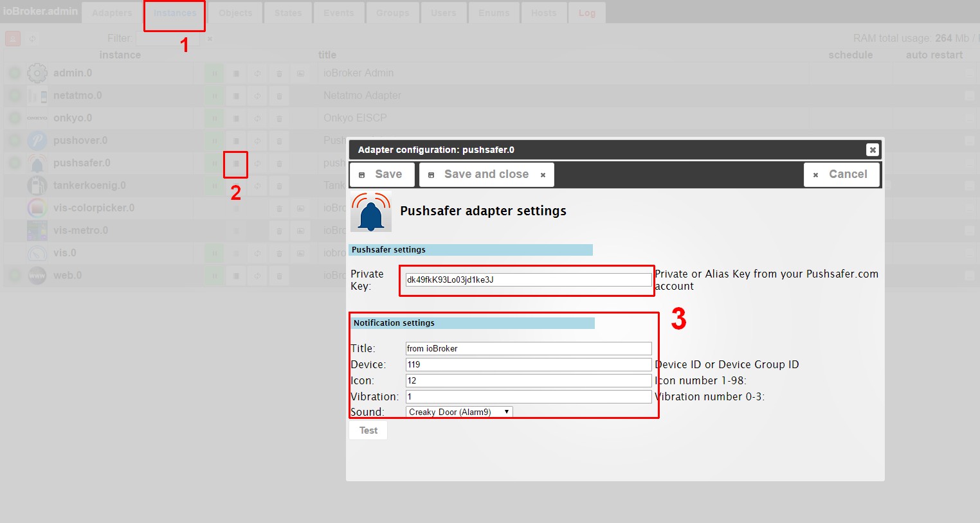Click the Save button in dialog
980x523 pixels.
(x=382, y=174)
